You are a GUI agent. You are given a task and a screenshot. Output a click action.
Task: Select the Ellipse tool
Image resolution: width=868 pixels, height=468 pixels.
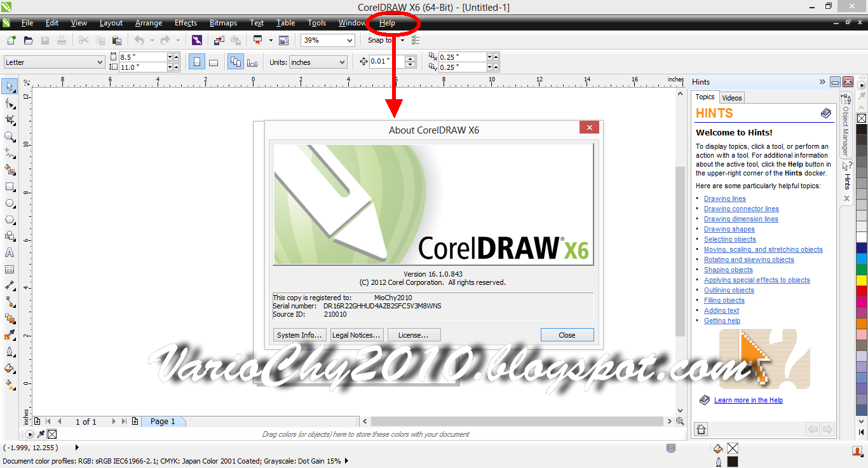click(10, 203)
